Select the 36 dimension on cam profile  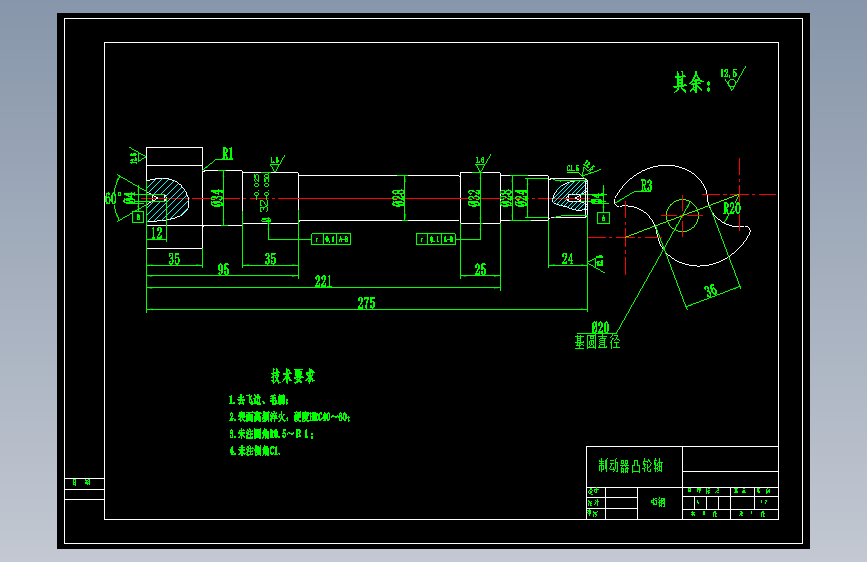point(711,290)
